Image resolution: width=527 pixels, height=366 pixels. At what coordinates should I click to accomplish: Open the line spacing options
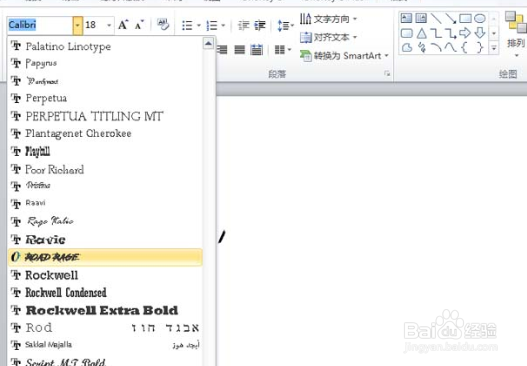pos(285,25)
